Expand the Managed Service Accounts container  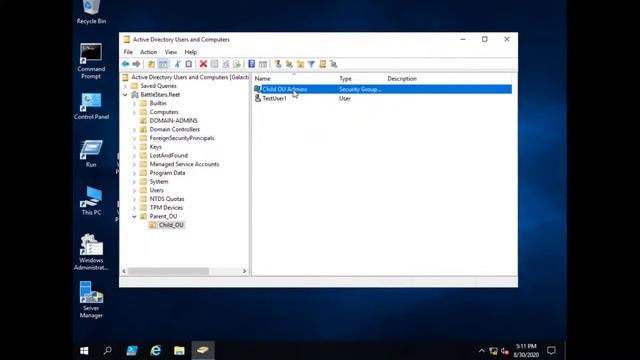click(x=134, y=164)
